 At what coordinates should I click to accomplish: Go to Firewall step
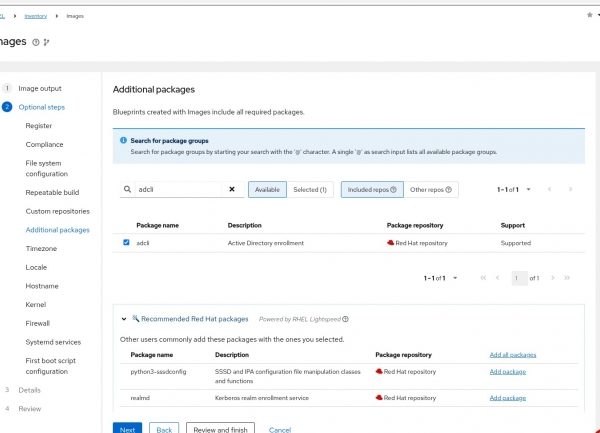(38, 324)
